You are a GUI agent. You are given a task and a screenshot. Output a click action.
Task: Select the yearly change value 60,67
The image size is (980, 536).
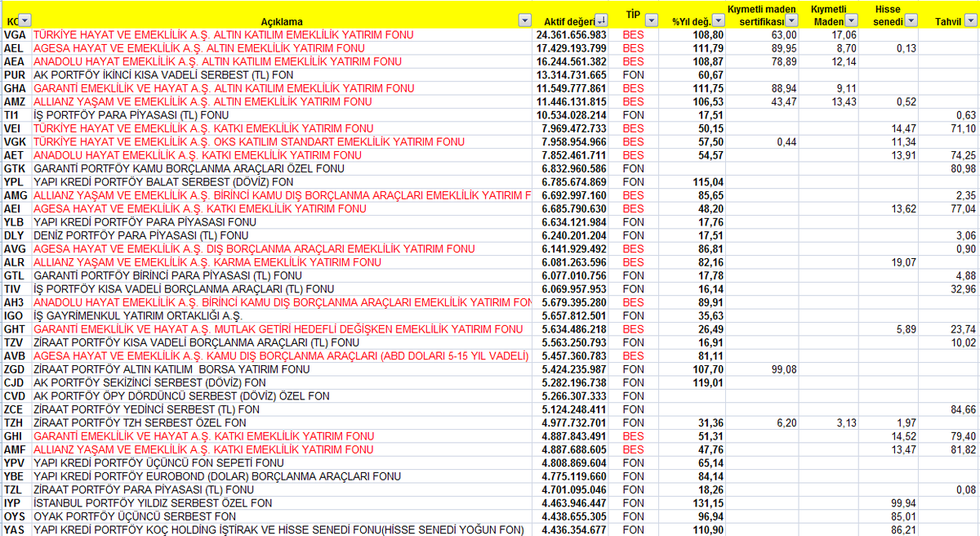(x=710, y=75)
